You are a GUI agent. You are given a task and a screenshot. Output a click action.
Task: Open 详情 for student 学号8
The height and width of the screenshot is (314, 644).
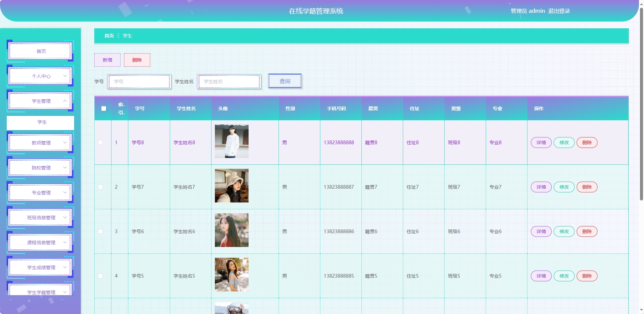[x=541, y=143]
